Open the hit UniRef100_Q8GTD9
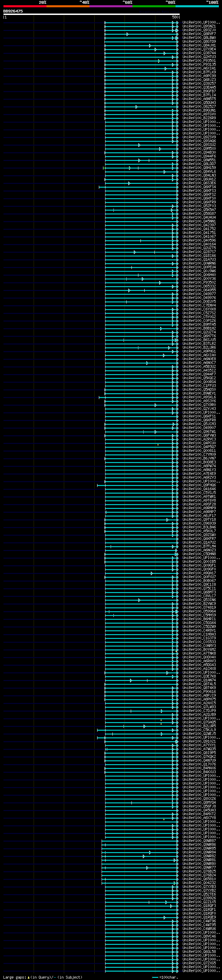The width and height of the screenshot is (222, 980). tap(199, 42)
